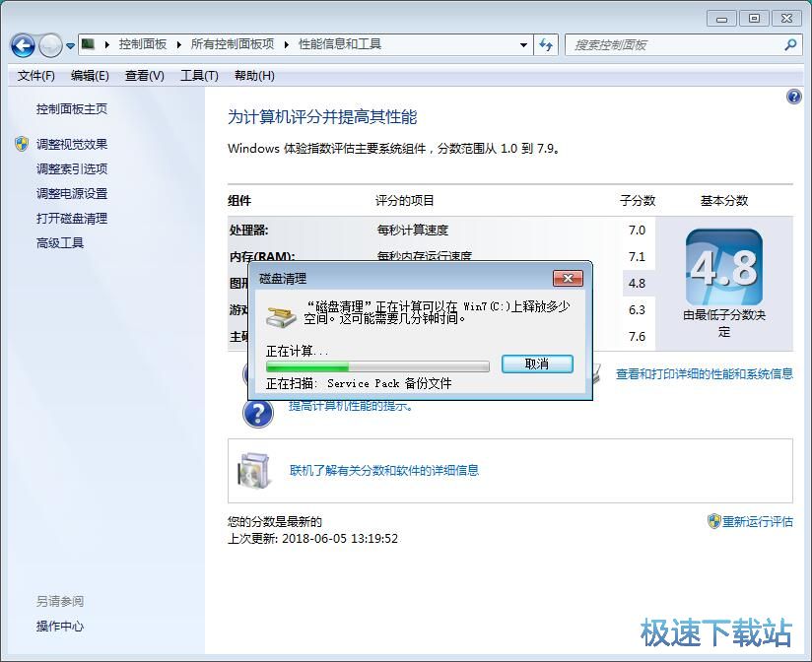The image size is (812, 662).
Task: Click the Back navigation arrow button
Action: [x=23, y=46]
